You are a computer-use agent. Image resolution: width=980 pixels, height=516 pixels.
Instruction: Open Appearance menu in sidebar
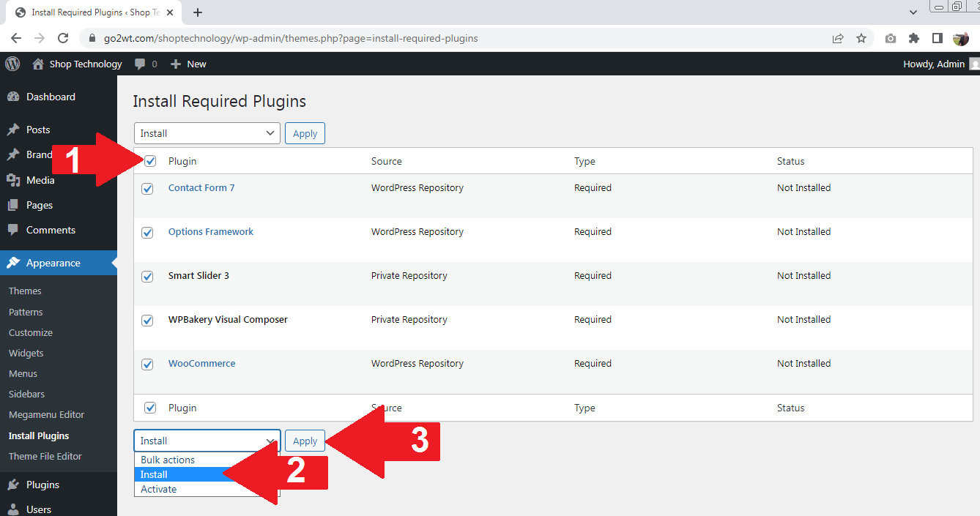pos(59,263)
